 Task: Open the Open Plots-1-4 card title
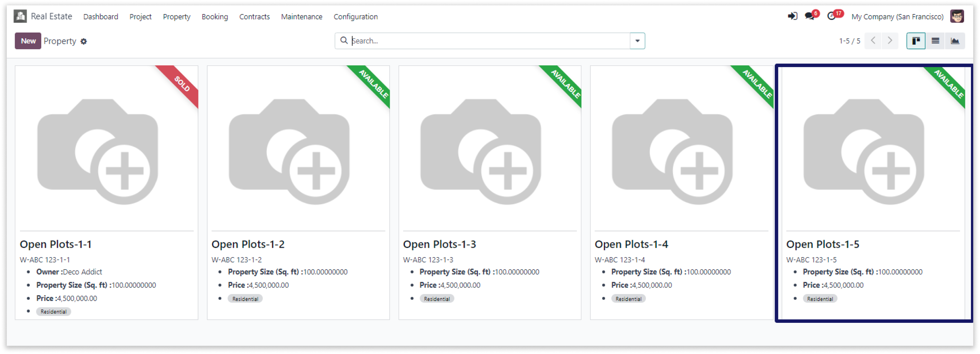coord(631,244)
